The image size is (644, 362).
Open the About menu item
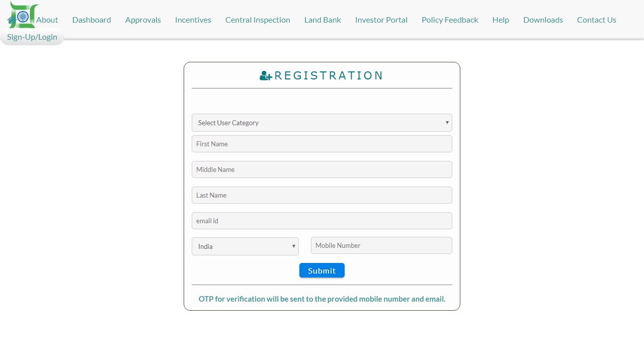(x=47, y=20)
